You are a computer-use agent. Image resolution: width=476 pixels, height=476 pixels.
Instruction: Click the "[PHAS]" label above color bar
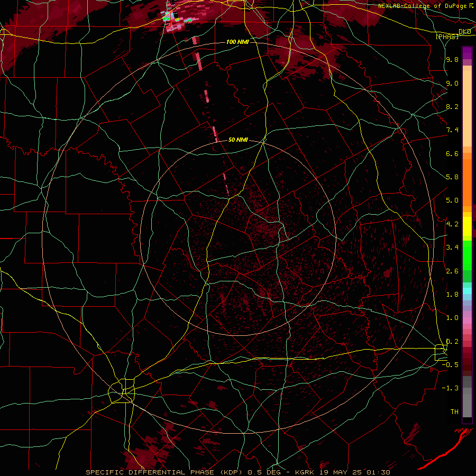click(x=447, y=36)
